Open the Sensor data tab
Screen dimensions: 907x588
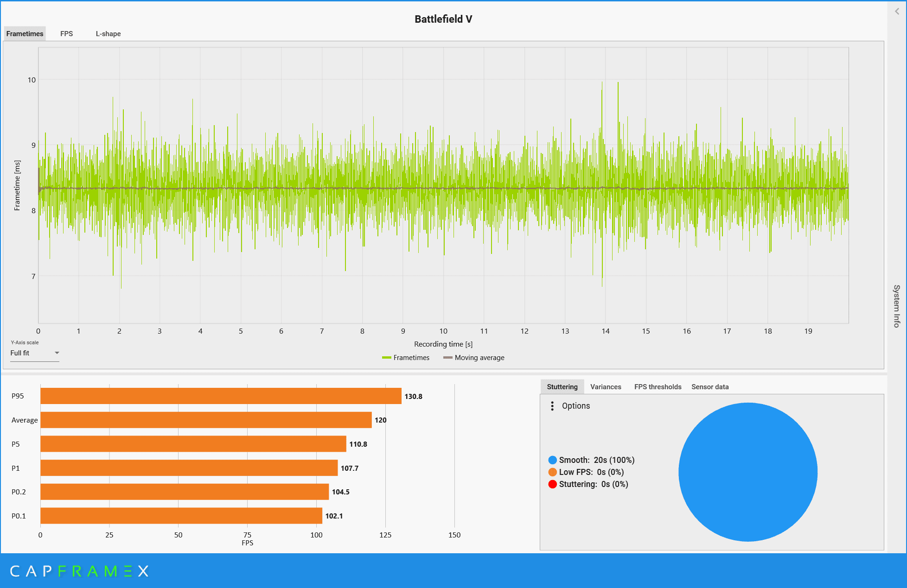pyautogui.click(x=710, y=387)
